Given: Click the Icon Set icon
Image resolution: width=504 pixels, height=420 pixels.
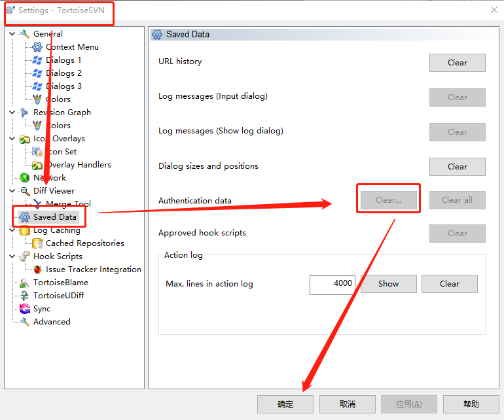Looking at the screenshot, I should (37, 152).
